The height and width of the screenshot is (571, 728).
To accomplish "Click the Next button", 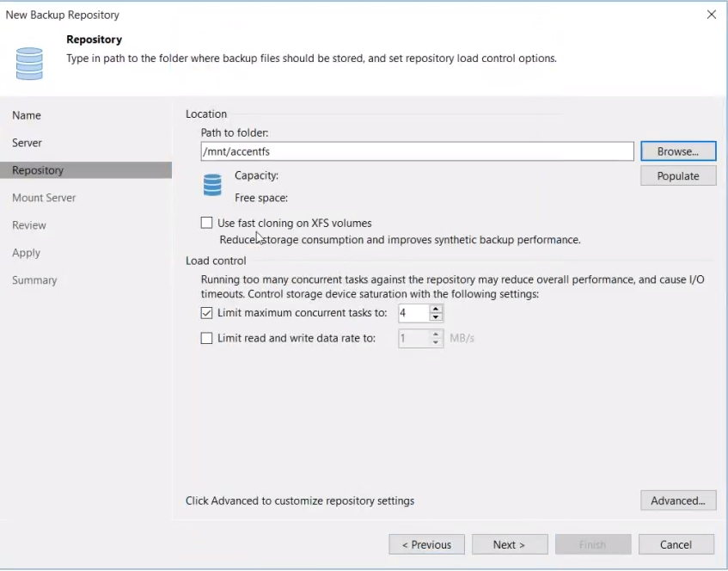I will [x=509, y=544].
